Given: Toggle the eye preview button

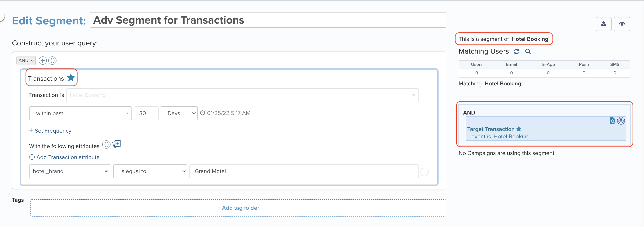Looking at the screenshot, I should [622, 24].
